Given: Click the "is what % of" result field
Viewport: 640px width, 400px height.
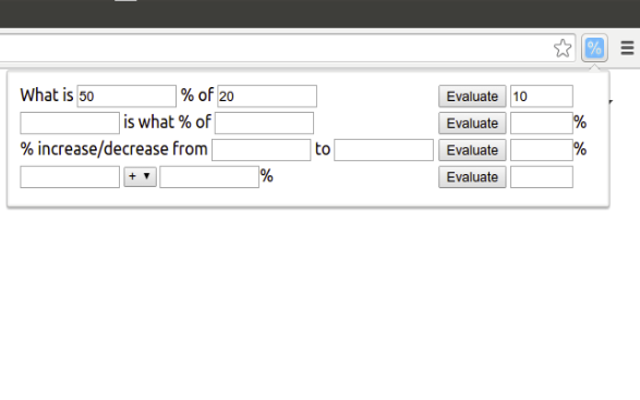Looking at the screenshot, I should (x=541, y=123).
